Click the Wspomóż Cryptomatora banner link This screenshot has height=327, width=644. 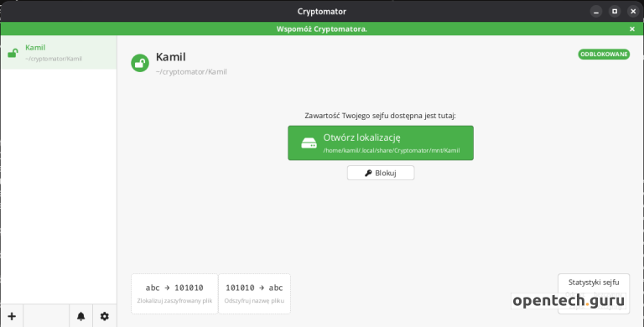click(x=322, y=29)
